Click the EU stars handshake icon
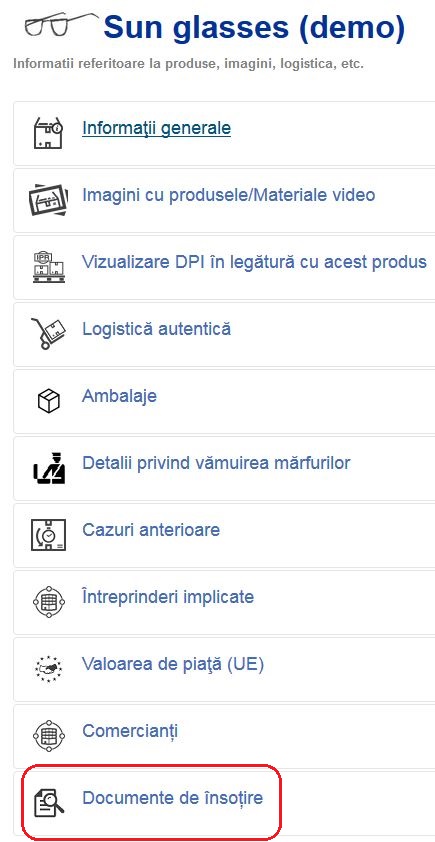This screenshot has width=435, height=842. [x=48, y=669]
